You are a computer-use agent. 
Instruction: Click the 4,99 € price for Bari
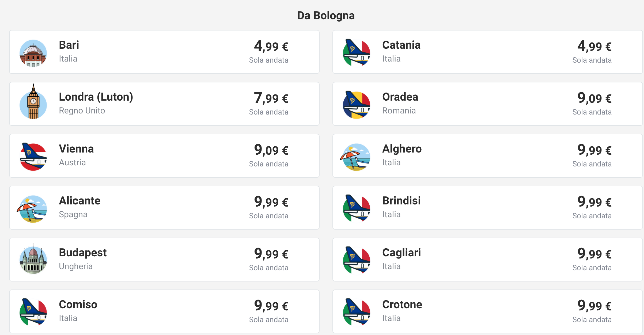coord(271,46)
